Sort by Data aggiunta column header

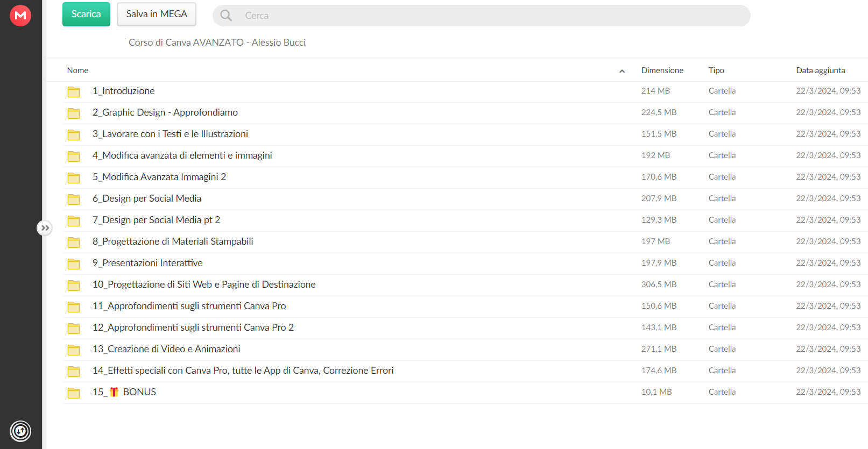821,70
